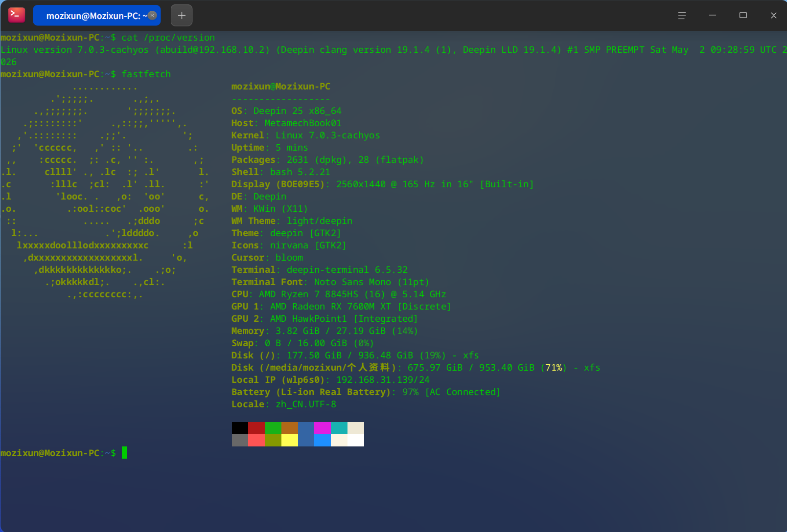Close the mozixun@Mozixun-PC tab
787x532 pixels.
(152, 15)
